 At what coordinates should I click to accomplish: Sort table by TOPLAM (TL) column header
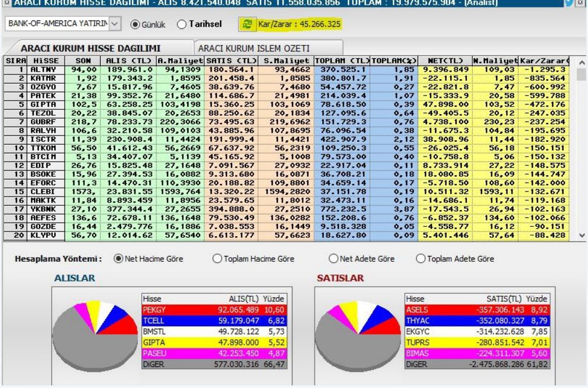point(342,61)
